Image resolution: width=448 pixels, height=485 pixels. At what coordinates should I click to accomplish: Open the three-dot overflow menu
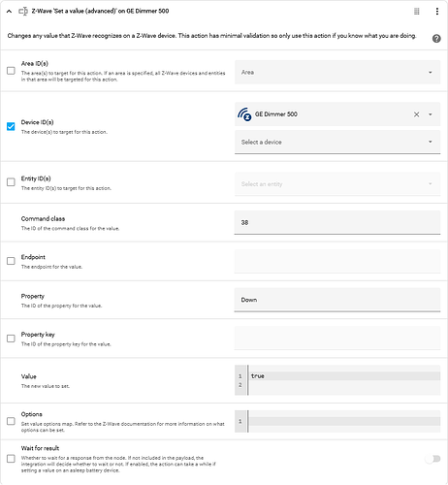[437, 12]
